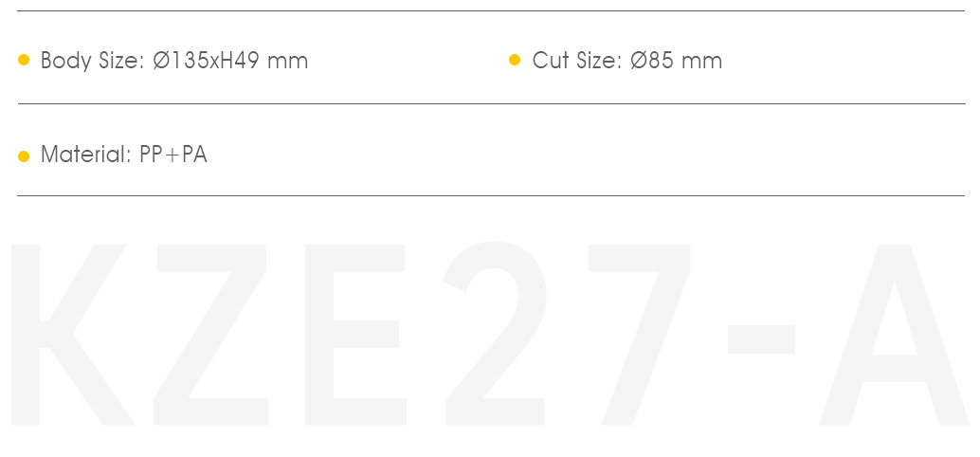Click the diameter symbol in Cut Size

click(640, 61)
